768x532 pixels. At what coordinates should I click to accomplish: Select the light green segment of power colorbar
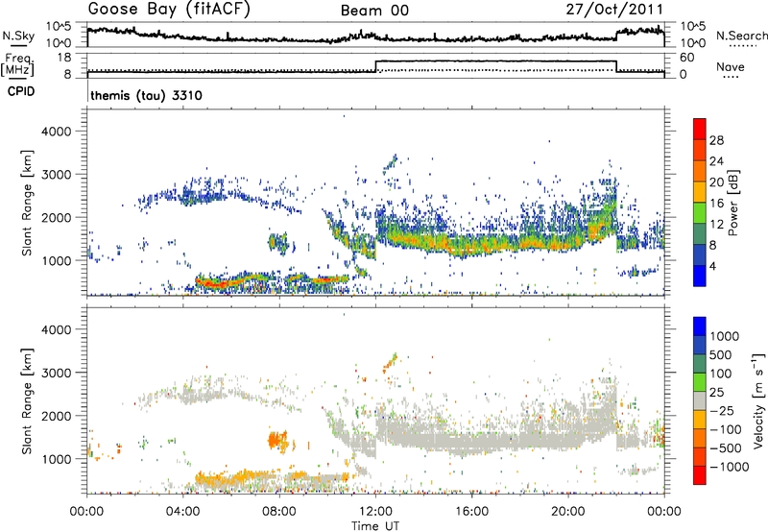click(700, 213)
